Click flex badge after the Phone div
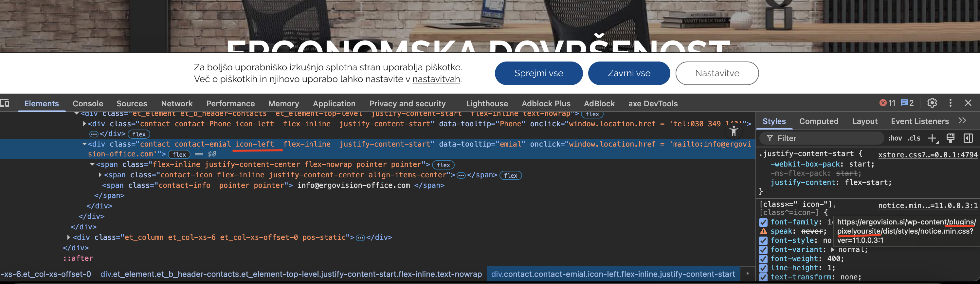980x284 pixels. (139, 134)
